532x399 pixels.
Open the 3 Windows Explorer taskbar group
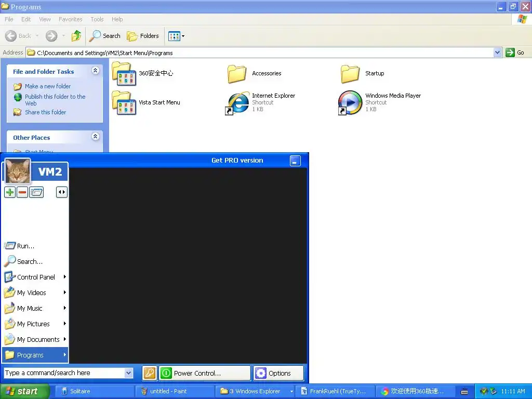(255, 391)
